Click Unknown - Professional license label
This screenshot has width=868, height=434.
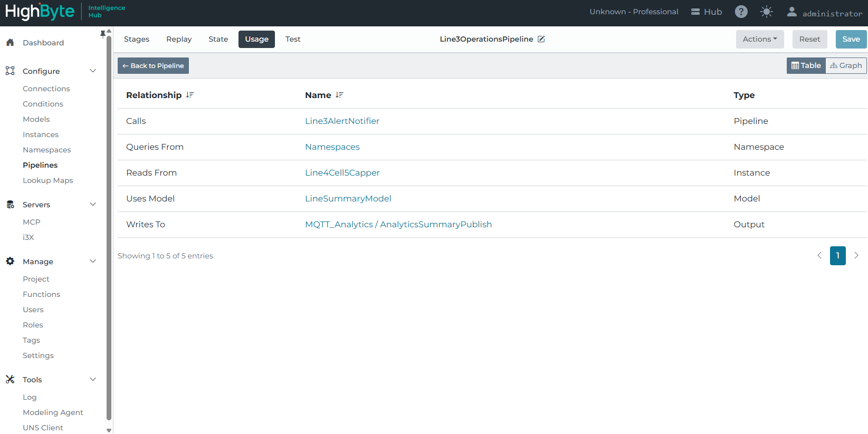click(x=634, y=12)
